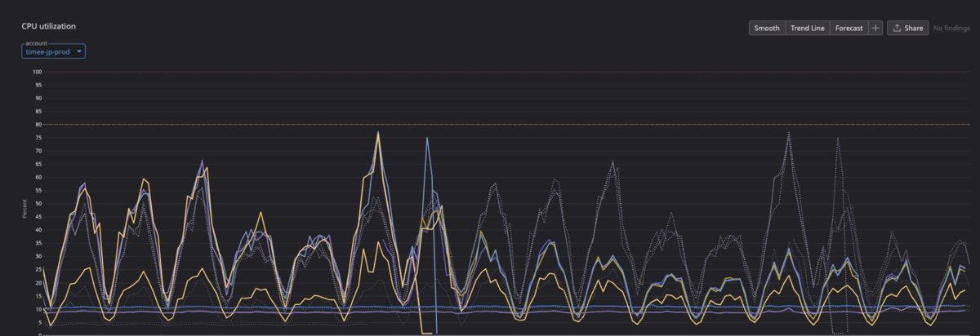Click the No findings label
This screenshot has height=336, width=980.
[x=951, y=28]
